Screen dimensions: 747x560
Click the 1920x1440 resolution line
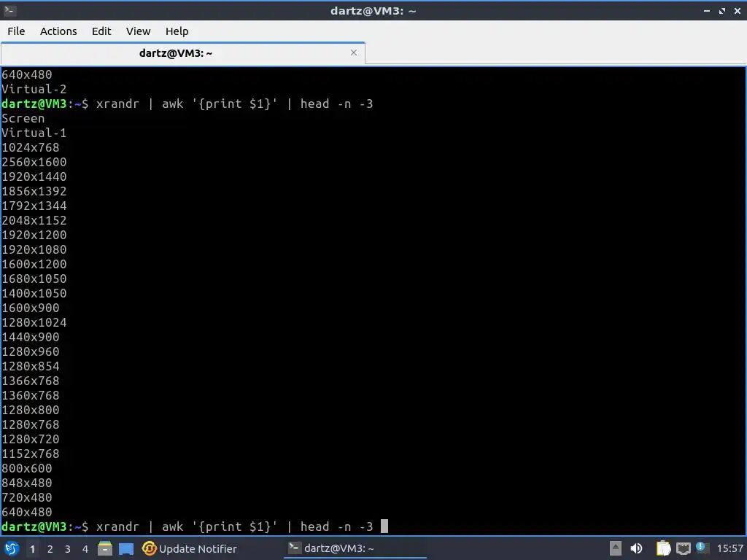34,176
